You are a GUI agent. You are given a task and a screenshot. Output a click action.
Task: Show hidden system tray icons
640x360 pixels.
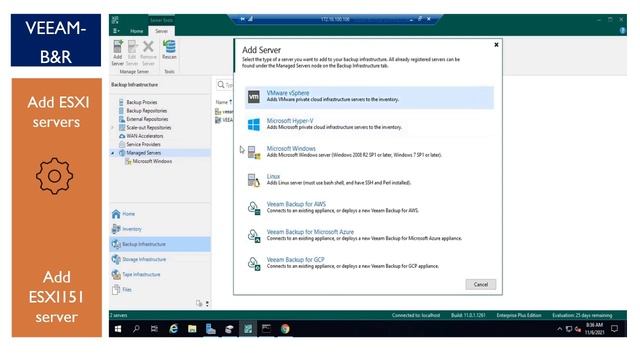(x=559, y=329)
